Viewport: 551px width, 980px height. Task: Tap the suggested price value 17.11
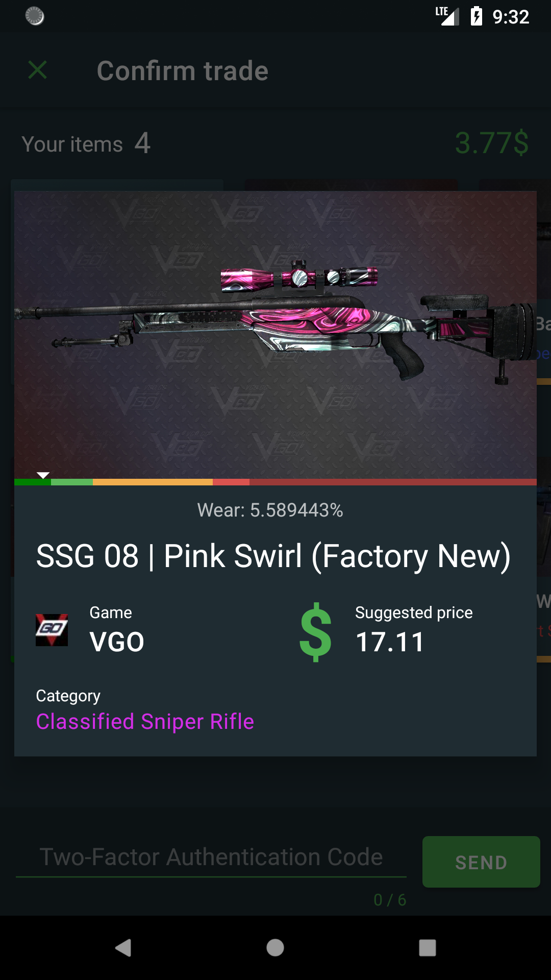[x=390, y=642]
